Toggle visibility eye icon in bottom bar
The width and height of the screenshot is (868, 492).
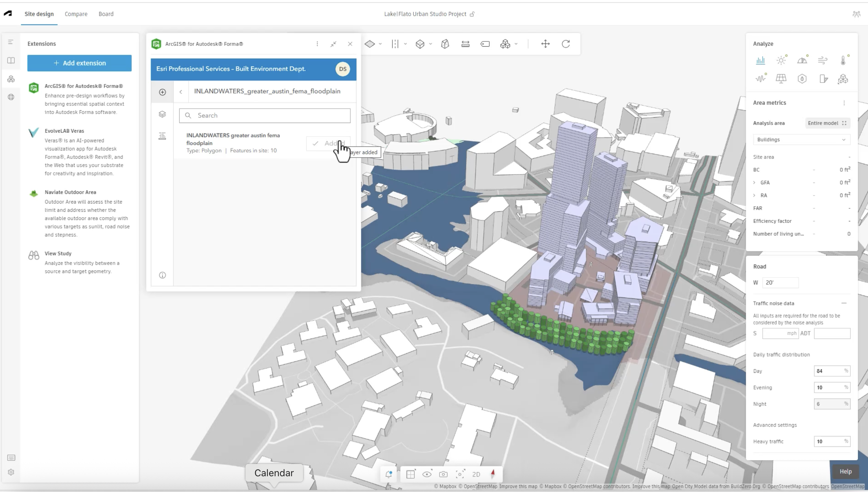click(427, 474)
